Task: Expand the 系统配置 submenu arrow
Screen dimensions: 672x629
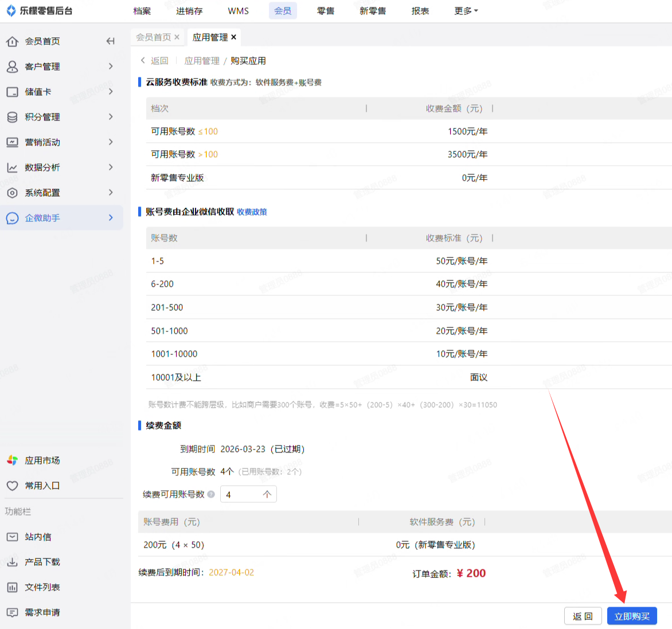Action: click(x=111, y=193)
